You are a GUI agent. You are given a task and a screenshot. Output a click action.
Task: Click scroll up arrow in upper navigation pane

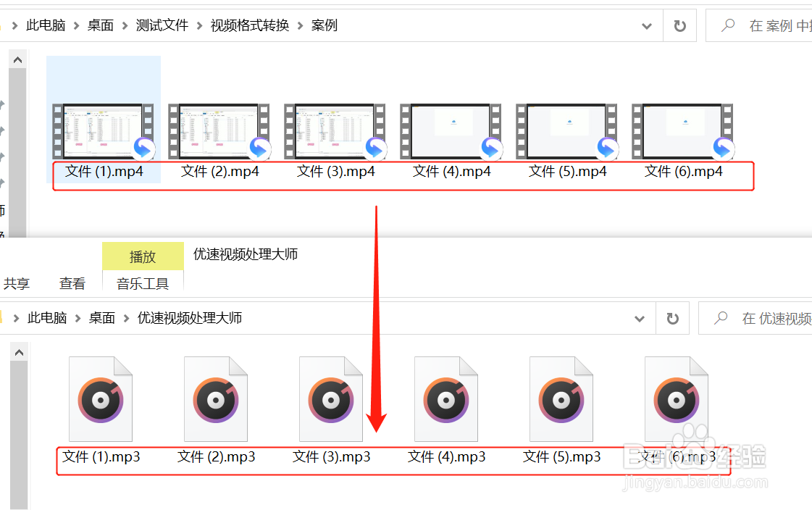[x=17, y=60]
